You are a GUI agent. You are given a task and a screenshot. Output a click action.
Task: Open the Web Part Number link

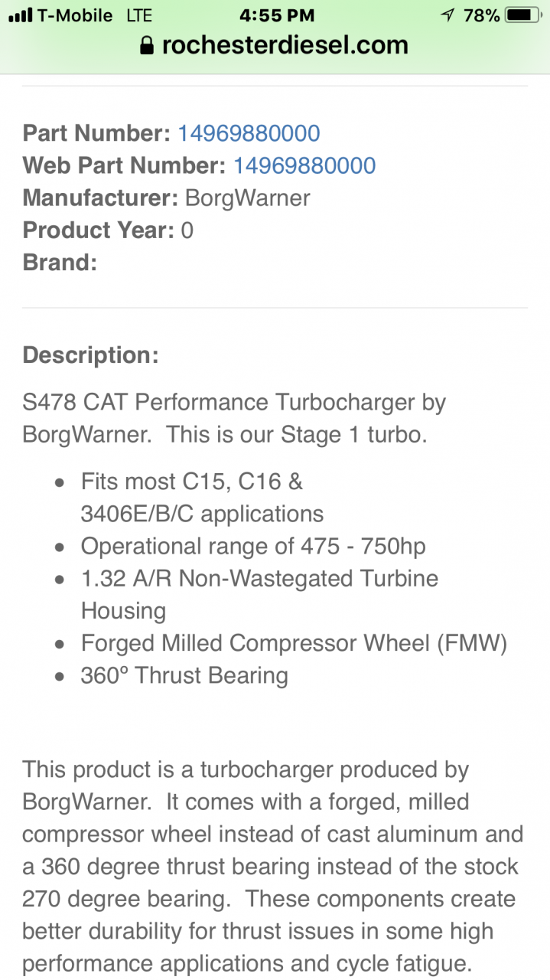(x=304, y=166)
